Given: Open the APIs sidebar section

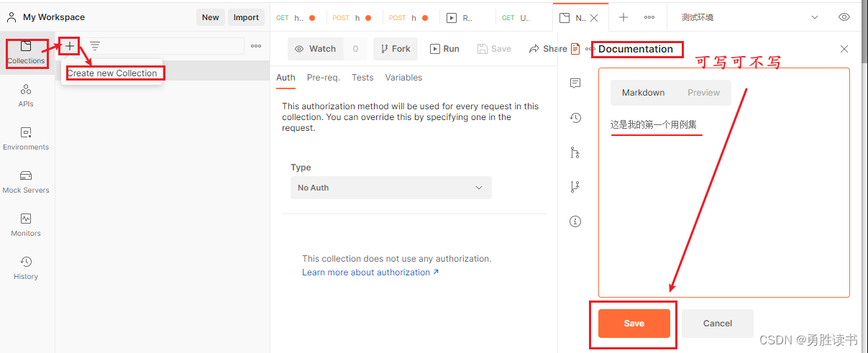Looking at the screenshot, I should (26, 94).
